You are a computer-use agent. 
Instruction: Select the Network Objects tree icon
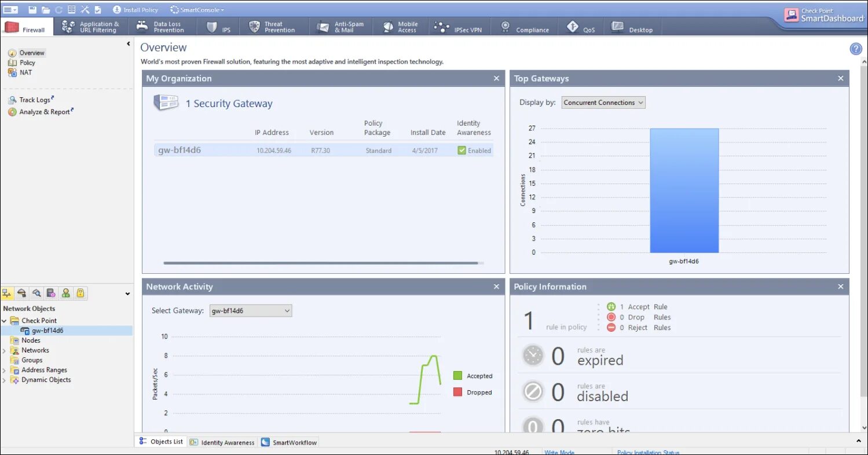coord(8,293)
